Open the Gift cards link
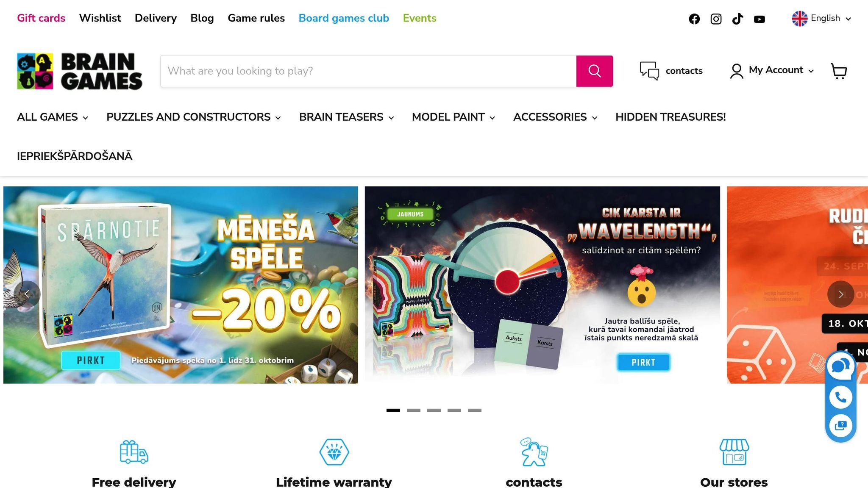The height and width of the screenshot is (488, 868). (41, 18)
